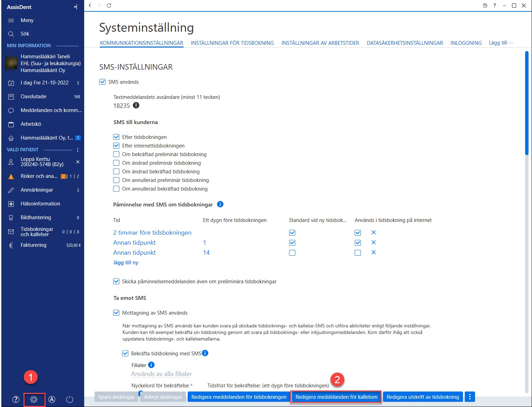
Task: Switch to Kommunikationsinställningar tab
Action: click(141, 43)
